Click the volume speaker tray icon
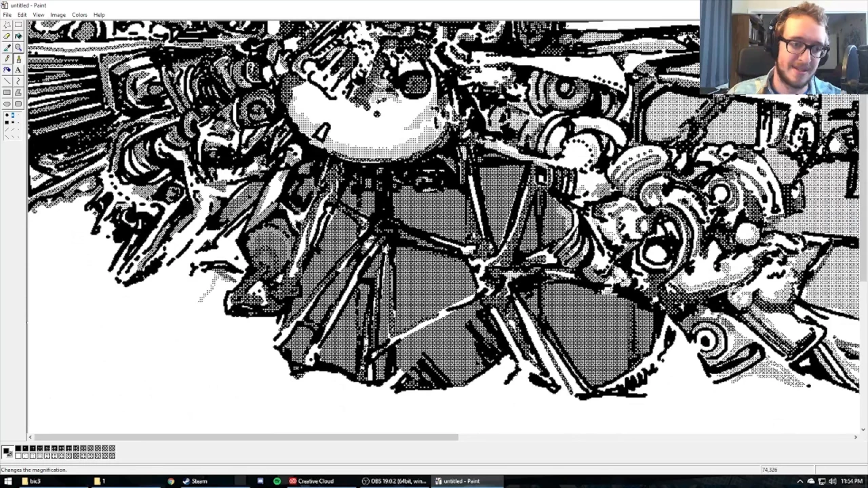The height and width of the screenshot is (488, 868). coord(832,481)
